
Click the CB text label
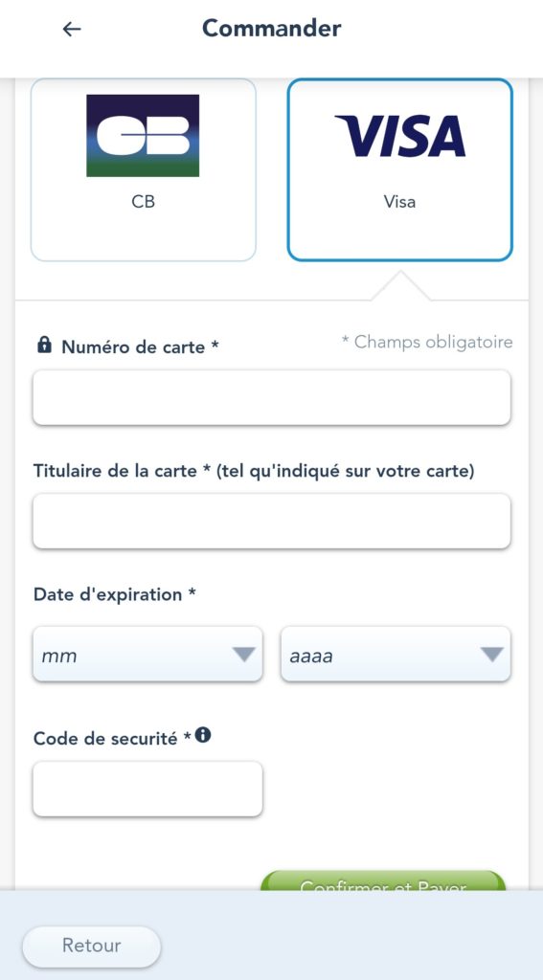point(144,202)
